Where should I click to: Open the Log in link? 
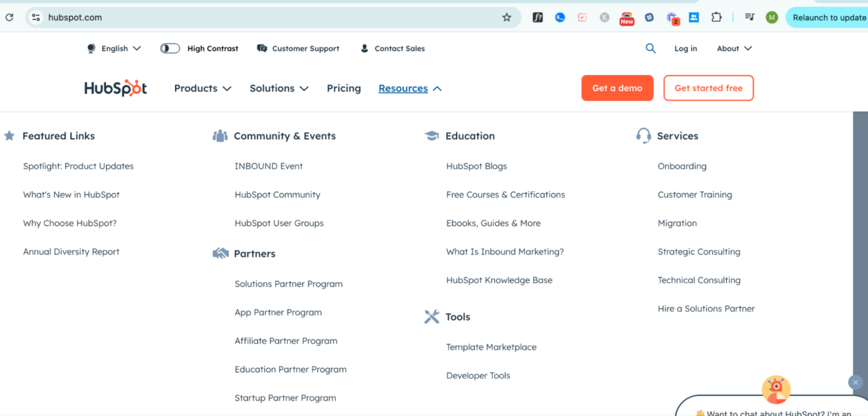[x=685, y=48]
